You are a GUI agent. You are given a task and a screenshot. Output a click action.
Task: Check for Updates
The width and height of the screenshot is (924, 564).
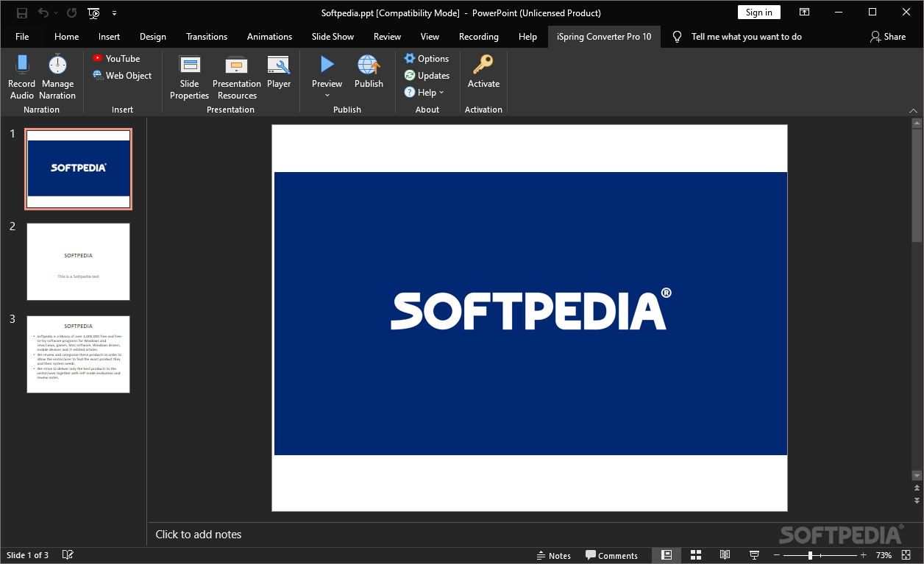[x=427, y=76]
